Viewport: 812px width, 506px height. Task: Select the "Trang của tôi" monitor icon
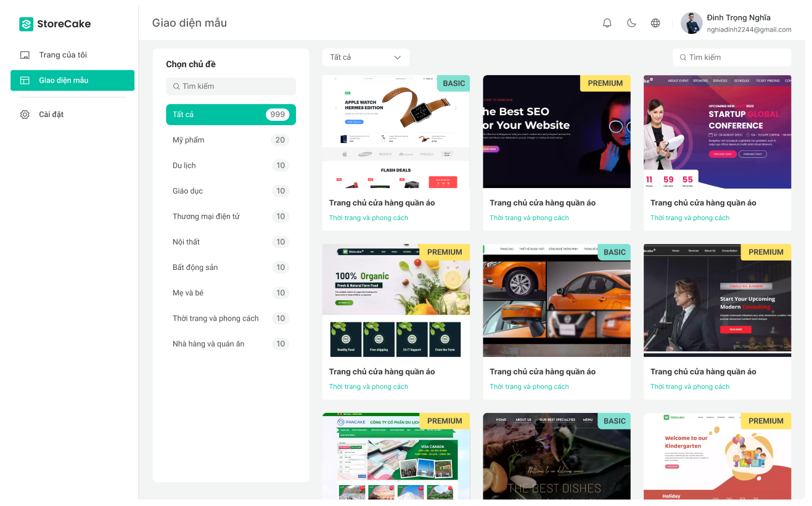pyautogui.click(x=25, y=54)
